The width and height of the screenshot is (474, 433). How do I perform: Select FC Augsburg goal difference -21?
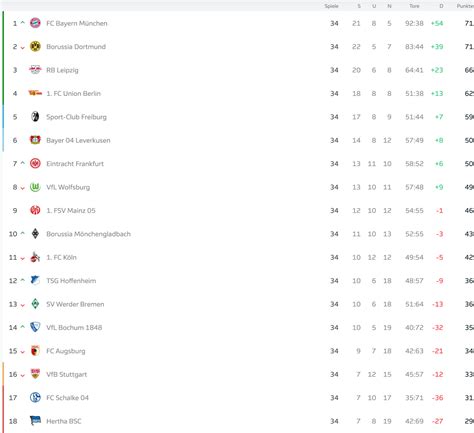point(437,351)
